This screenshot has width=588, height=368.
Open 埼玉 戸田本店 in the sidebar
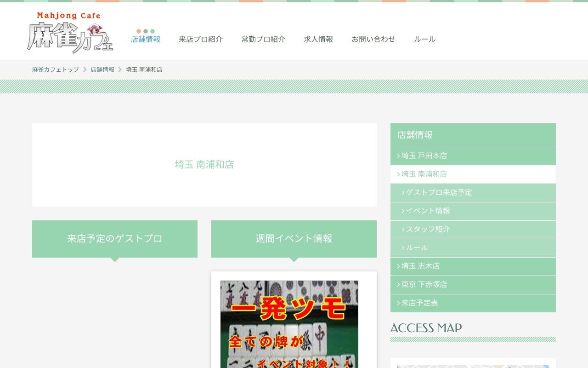tap(424, 156)
